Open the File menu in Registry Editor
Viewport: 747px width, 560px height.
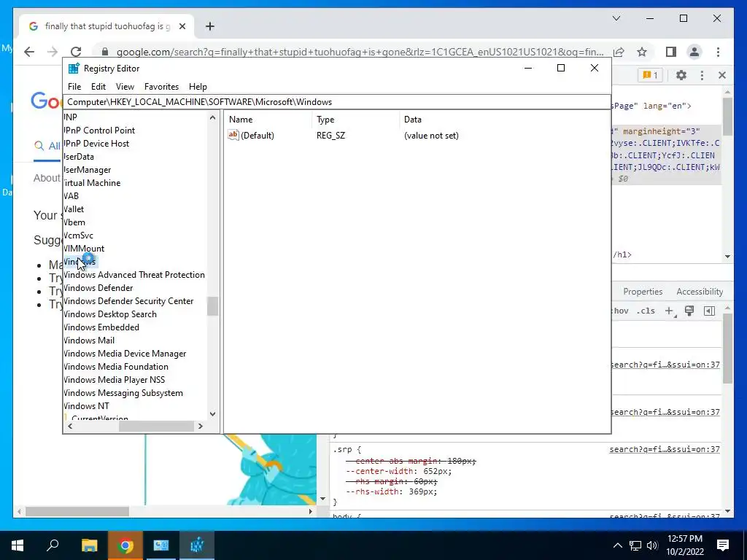74,87
